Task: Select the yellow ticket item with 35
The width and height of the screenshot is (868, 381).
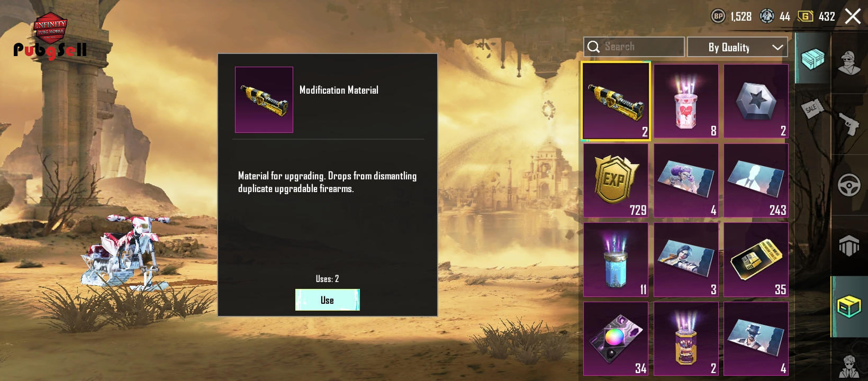Action: [756, 259]
